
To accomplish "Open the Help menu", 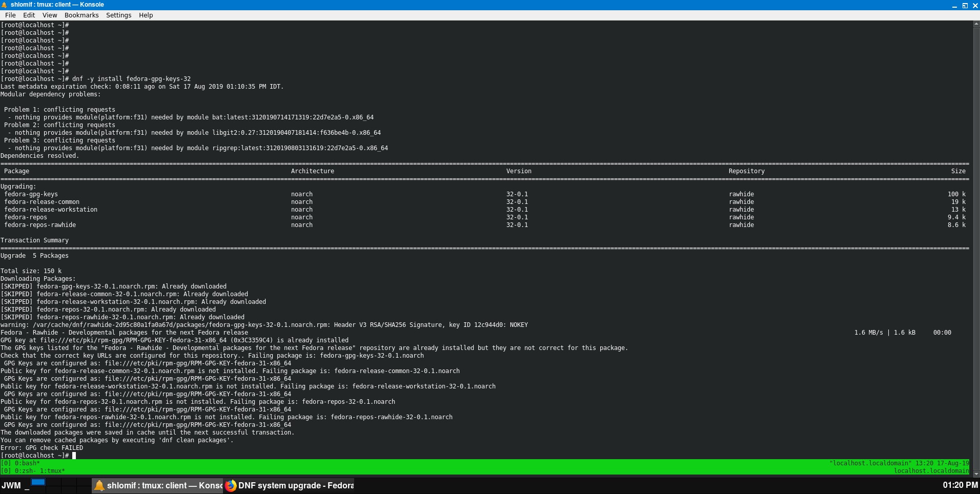I will click(x=146, y=15).
